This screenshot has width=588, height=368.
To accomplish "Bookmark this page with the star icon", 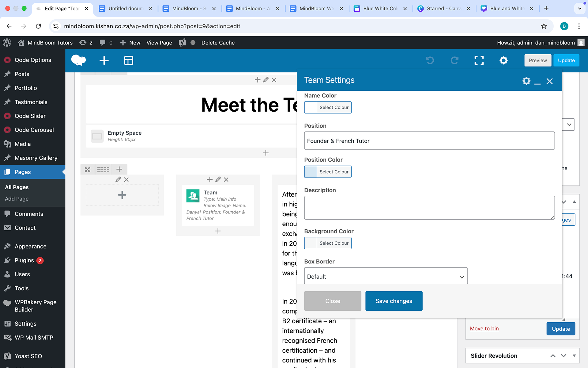I will point(544,26).
